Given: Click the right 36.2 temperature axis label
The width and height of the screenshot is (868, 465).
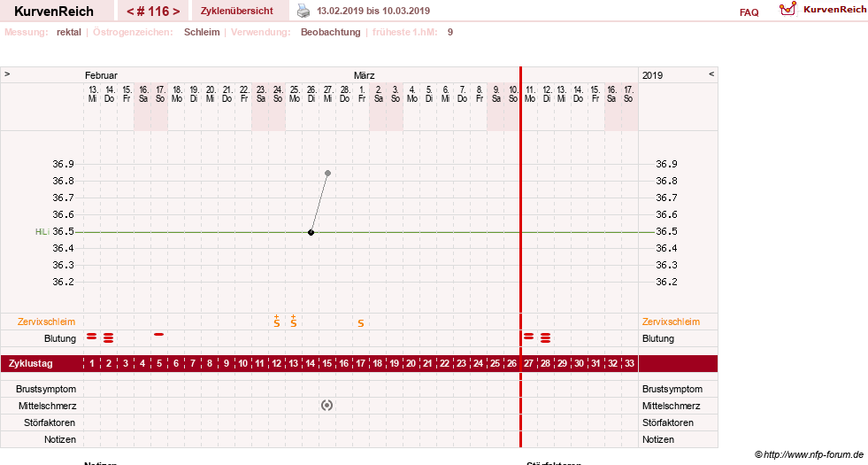Looking at the screenshot, I should pos(666,282).
